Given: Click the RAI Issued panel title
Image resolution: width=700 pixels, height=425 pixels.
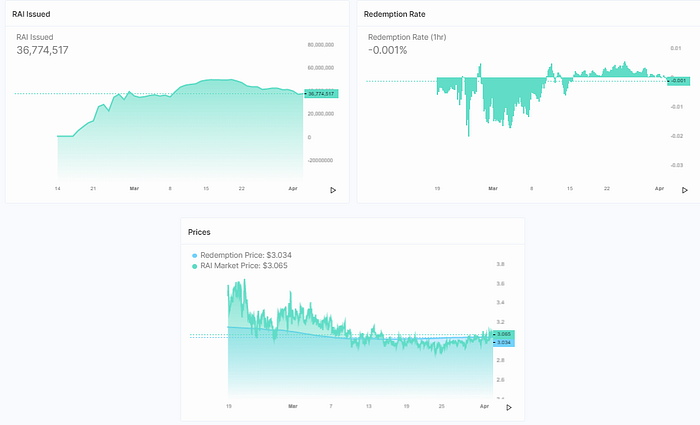Looking at the screenshot, I should 31,14.
